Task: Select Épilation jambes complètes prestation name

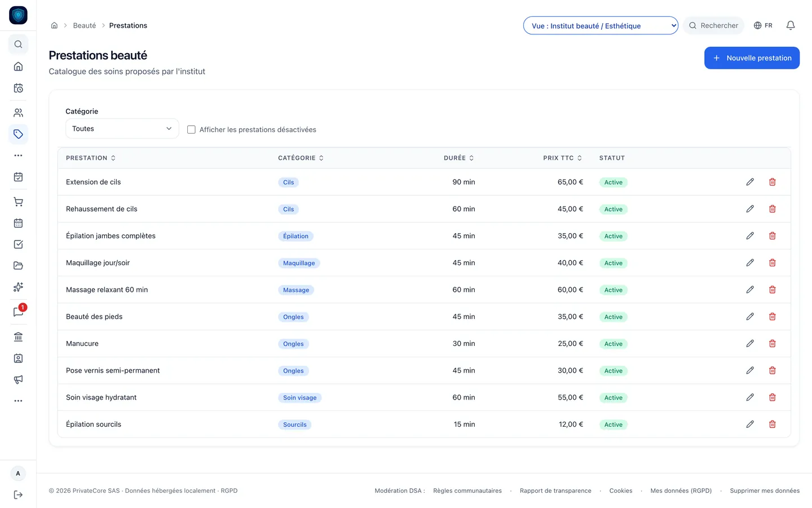Action: (x=111, y=236)
